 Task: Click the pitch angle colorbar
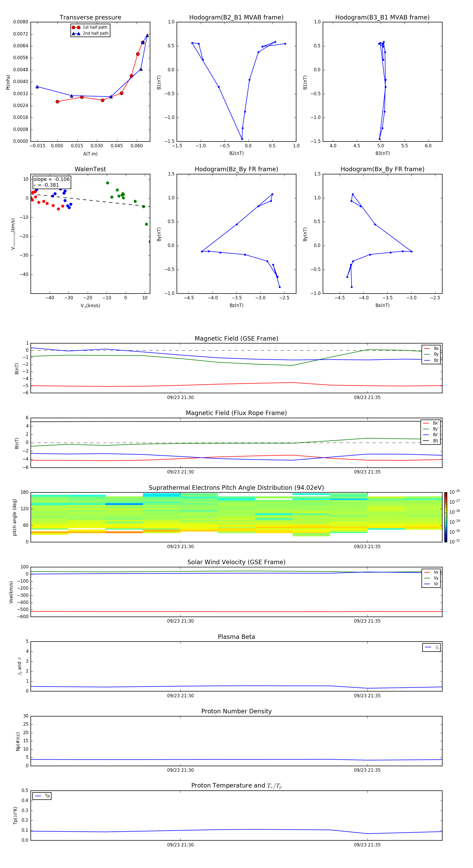pos(445,517)
